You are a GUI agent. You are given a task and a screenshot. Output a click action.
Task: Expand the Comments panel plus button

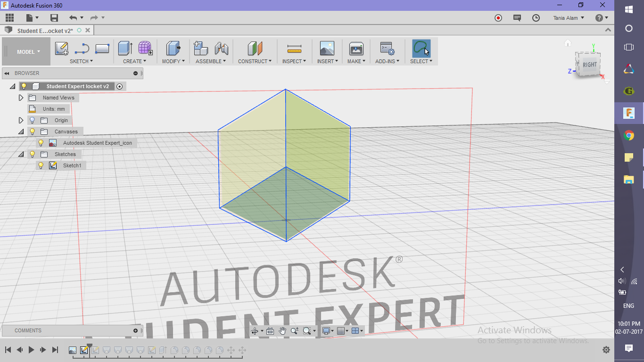[x=136, y=330]
